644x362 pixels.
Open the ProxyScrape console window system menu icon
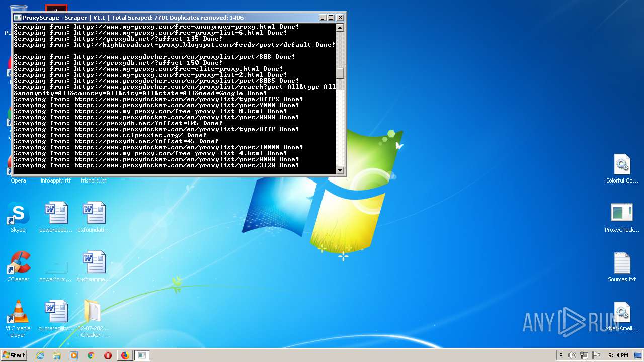pyautogui.click(x=18, y=18)
